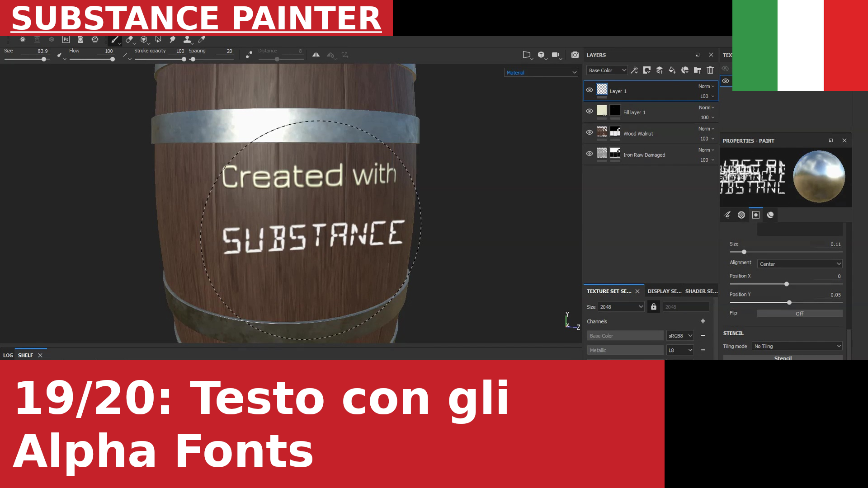Toggle symmetry mirror icon
868x488 pixels.
[316, 55]
